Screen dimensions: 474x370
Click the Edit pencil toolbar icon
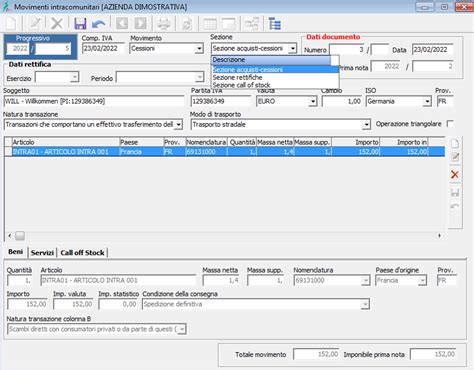(x=35, y=23)
